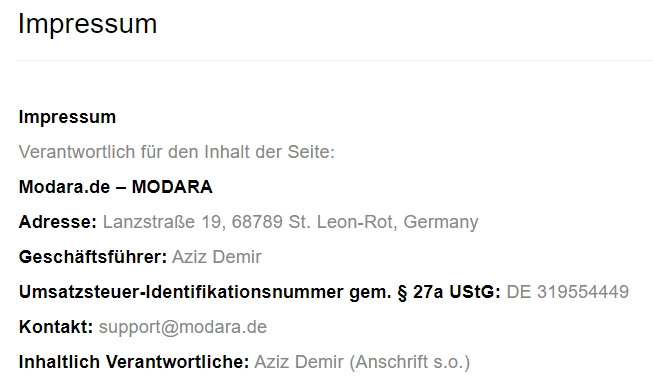
Task: Click St. Leon-Rot in the address
Action: click(341, 222)
